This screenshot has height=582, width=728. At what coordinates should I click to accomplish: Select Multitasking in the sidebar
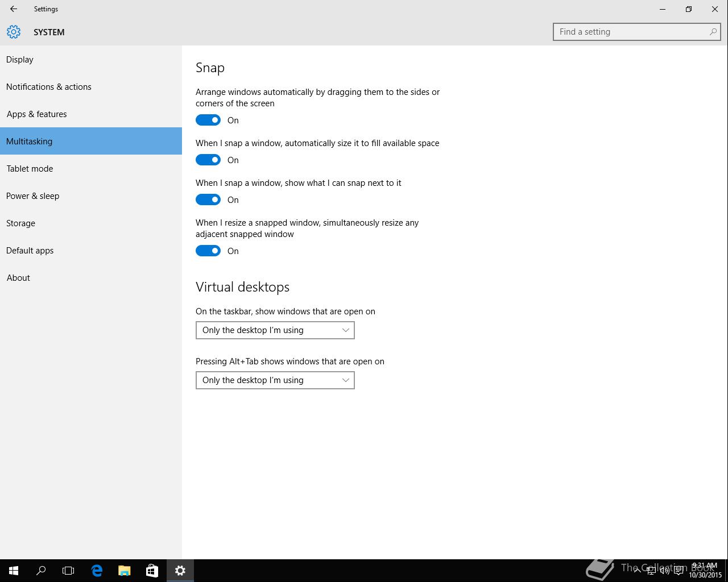pos(91,141)
